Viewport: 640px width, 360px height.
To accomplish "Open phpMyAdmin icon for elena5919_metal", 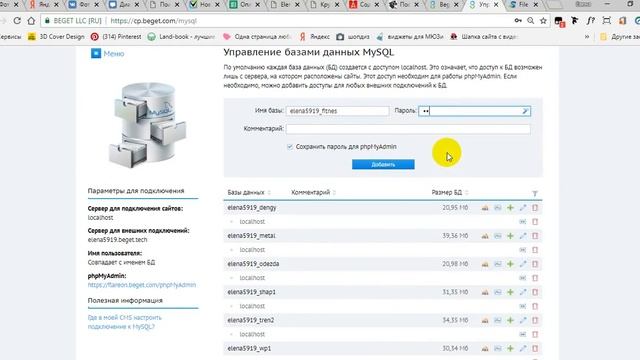I will tap(485, 236).
